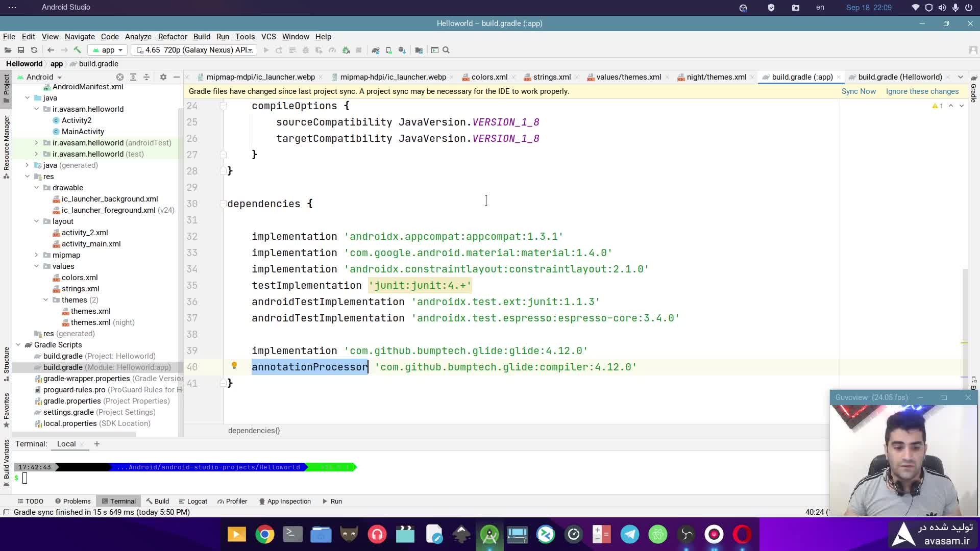Viewport: 980px width, 551px height.
Task: Click the Sync Now link
Action: coord(858,91)
